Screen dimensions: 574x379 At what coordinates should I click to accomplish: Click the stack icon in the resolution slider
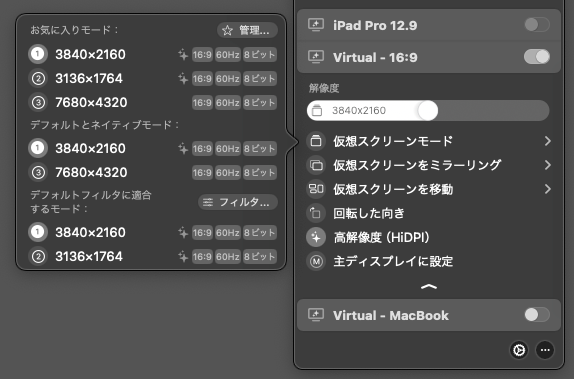click(x=317, y=110)
